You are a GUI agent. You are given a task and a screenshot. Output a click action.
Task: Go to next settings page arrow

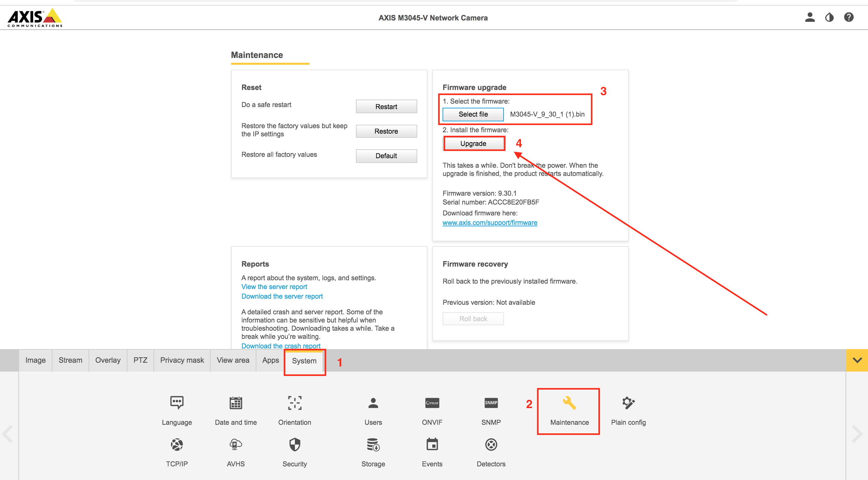857,434
